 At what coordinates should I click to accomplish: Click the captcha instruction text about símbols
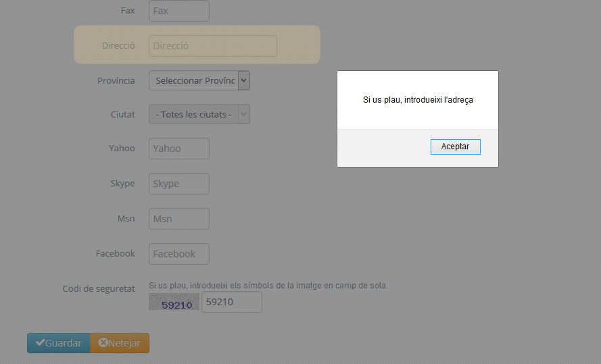coord(268,286)
